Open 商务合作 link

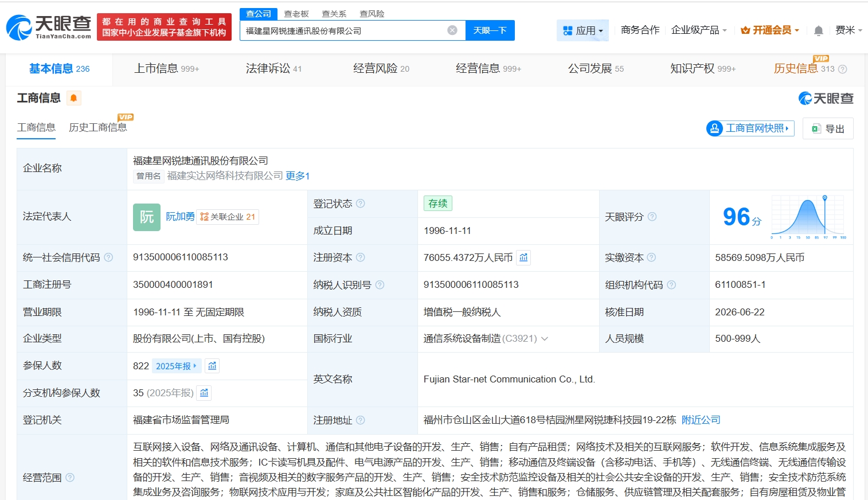(640, 30)
